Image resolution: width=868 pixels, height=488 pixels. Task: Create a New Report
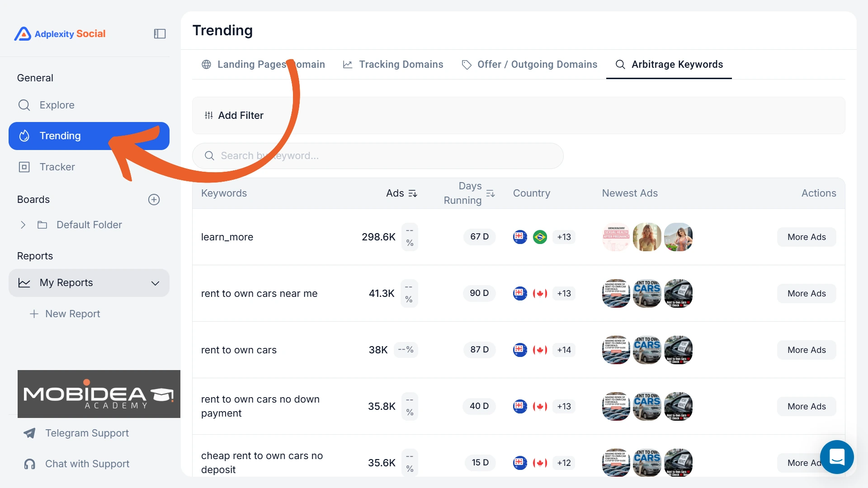click(65, 314)
